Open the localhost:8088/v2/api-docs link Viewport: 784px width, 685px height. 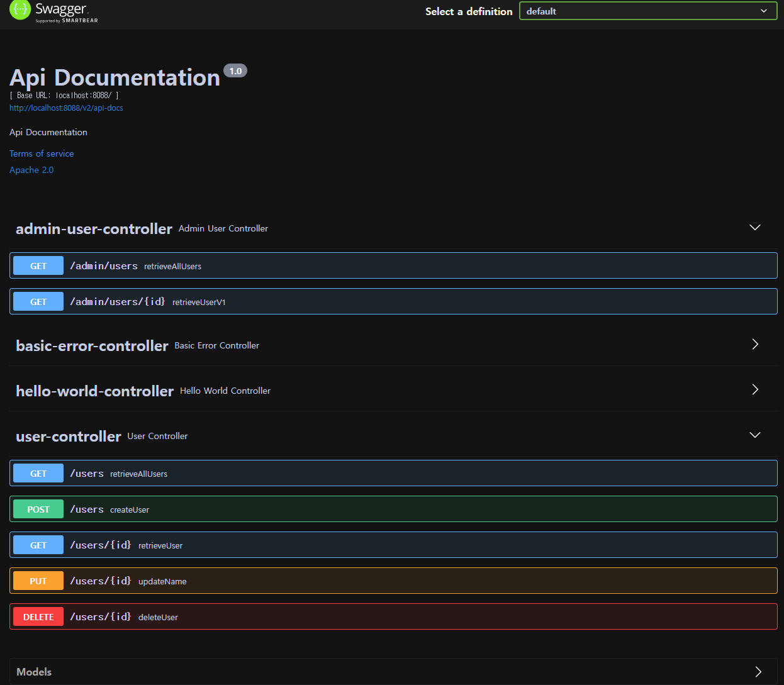tap(66, 108)
